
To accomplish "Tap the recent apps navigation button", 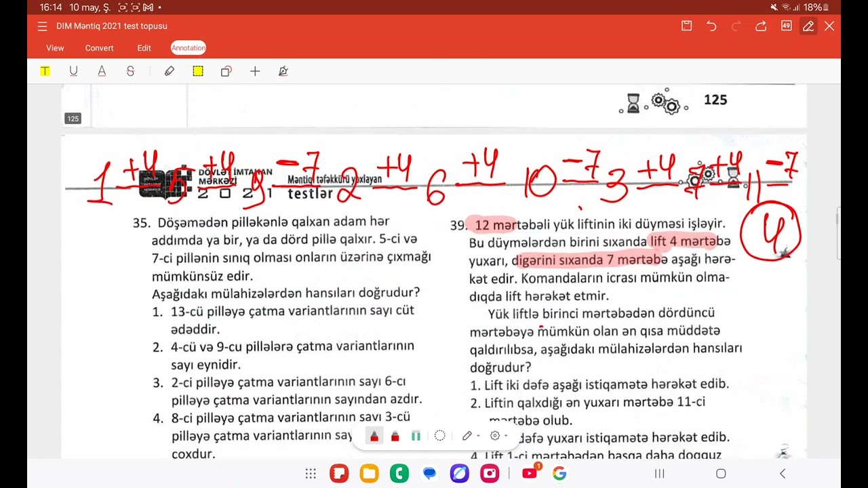I will click(x=659, y=474).
